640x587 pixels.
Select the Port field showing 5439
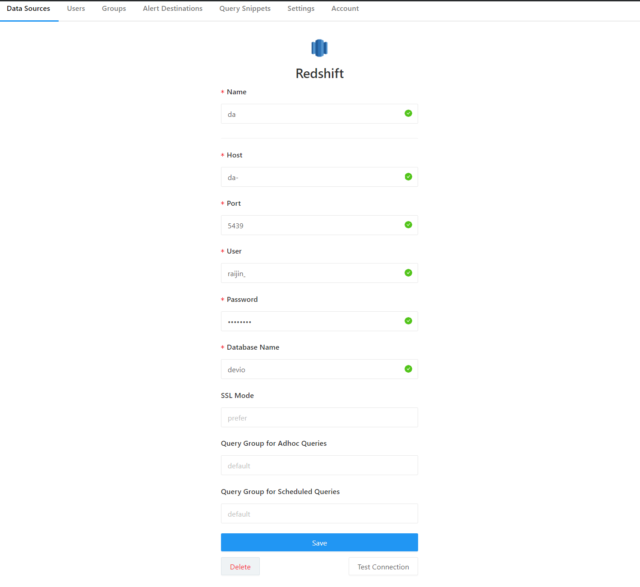[319, 225]
